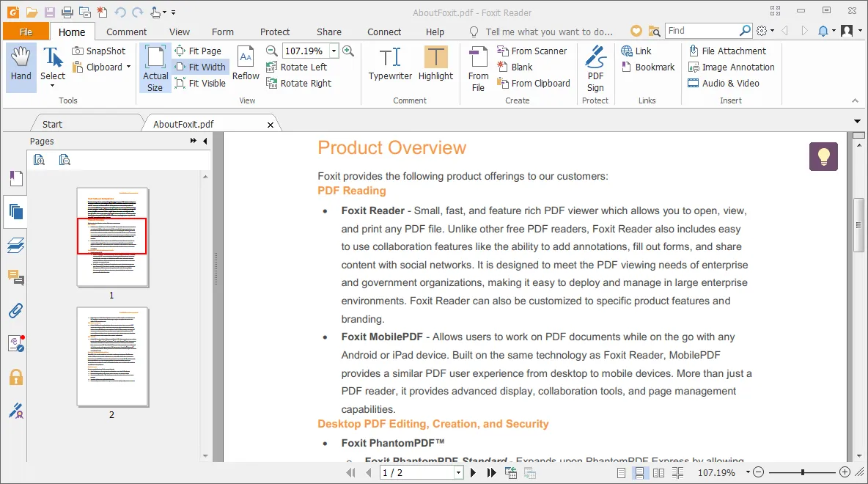
Task: Open the Layers panel in the sidebar
Action: [x=16, y=245]
